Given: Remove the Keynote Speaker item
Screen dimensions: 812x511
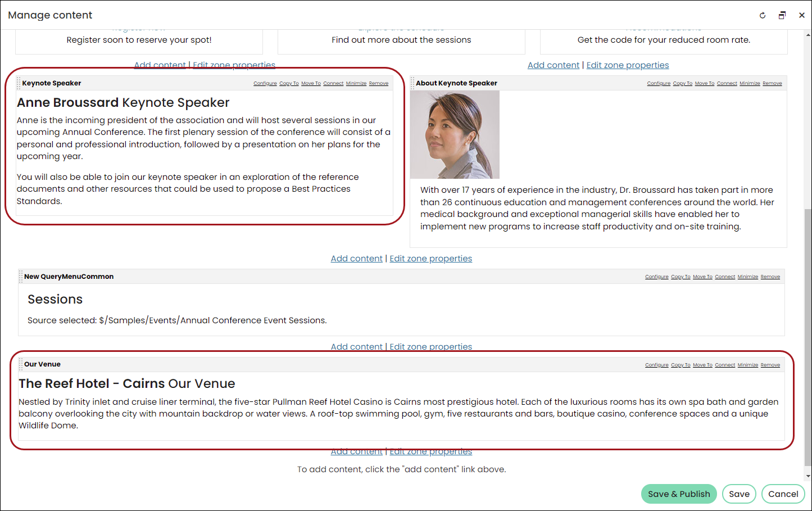Looking at the screenshot, I should click(x=379, y=83).
